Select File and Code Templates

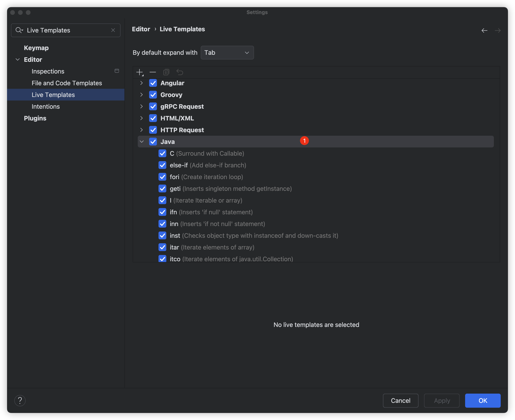click(x=67, y=83)
